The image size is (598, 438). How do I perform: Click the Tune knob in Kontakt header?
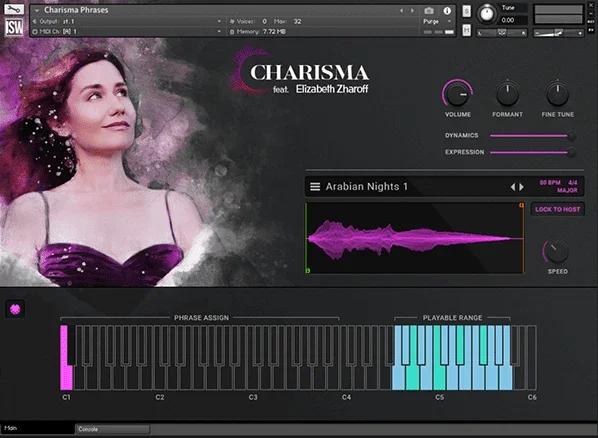[x=487, y=14]
